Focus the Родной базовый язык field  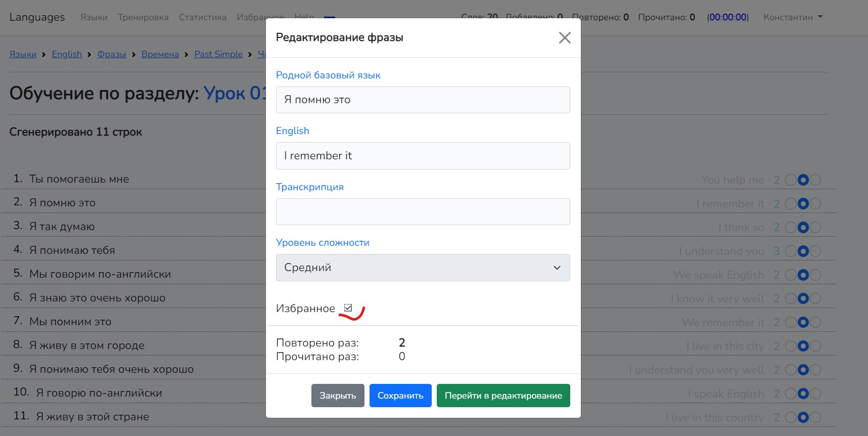click(423, 100)
